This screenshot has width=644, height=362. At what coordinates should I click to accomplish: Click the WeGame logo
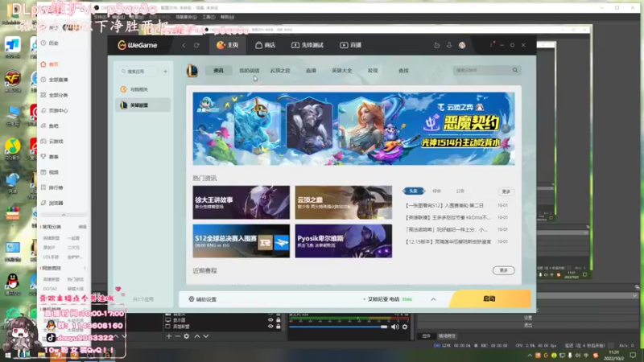point(138,45)
